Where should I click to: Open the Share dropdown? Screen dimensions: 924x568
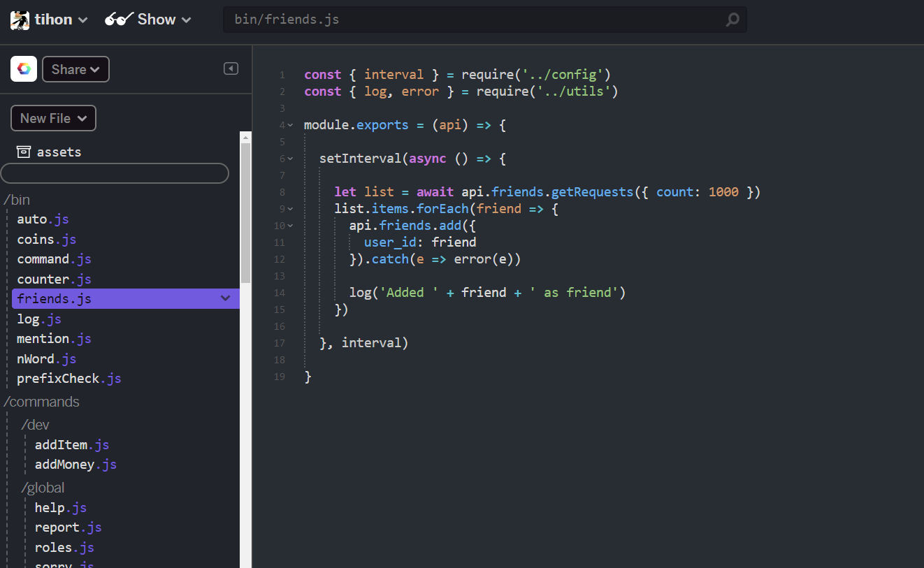pos(75,69)
